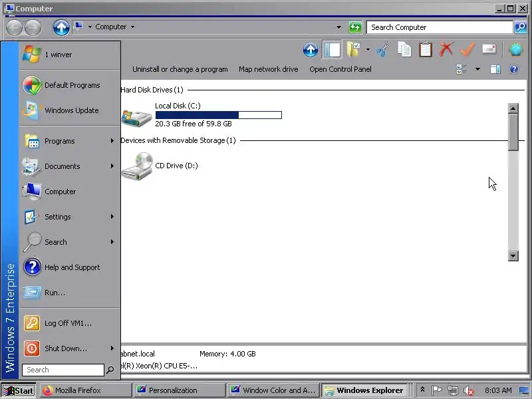The height and width of the screenshot is (399, 532).
Task: Click the Forward navigation button
Action: click(33, 27)
